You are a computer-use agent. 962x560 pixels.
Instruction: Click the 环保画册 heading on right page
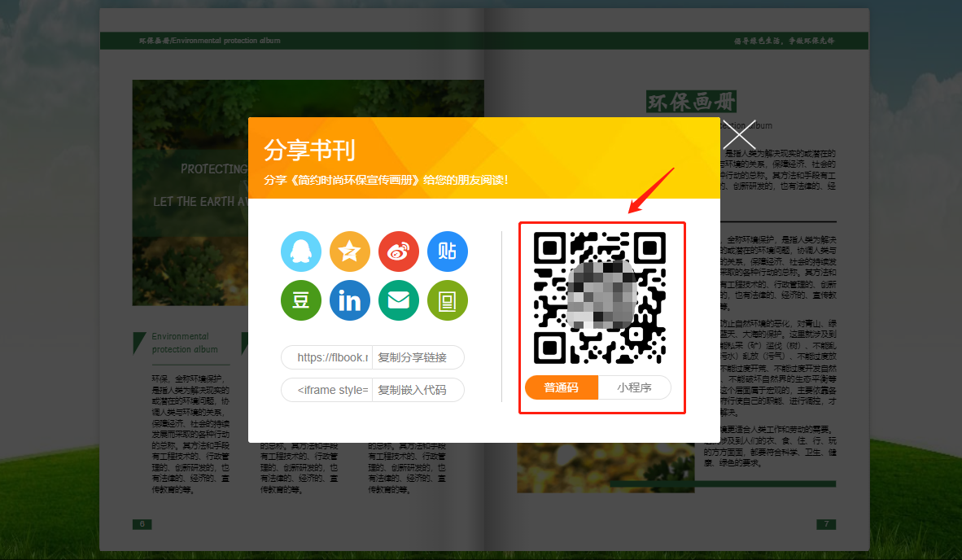point(692,102)
